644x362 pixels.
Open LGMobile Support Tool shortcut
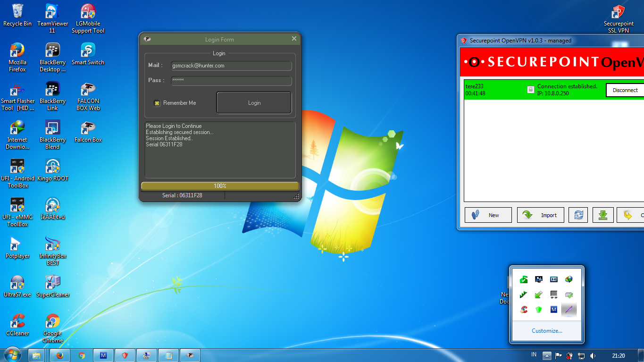[x=88, y=18]
